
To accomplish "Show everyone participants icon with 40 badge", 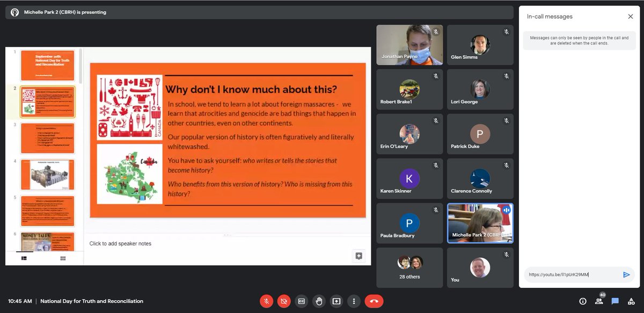I will pos(599,301).
